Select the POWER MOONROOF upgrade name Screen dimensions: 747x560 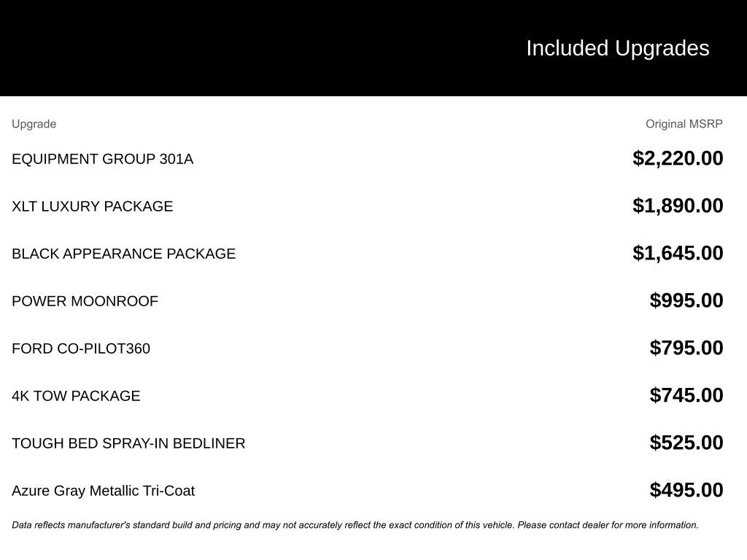[x=85, y=301]
